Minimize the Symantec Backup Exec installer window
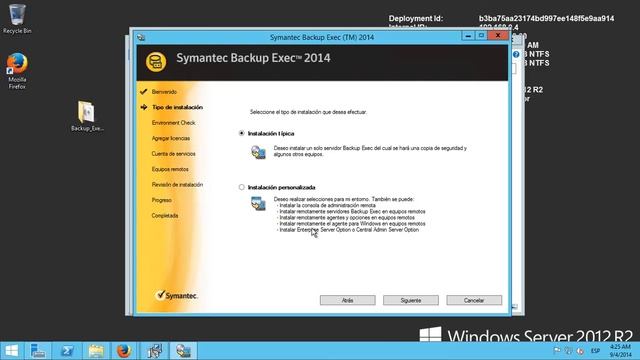This screenshot has height=360, width=640. 468,36
